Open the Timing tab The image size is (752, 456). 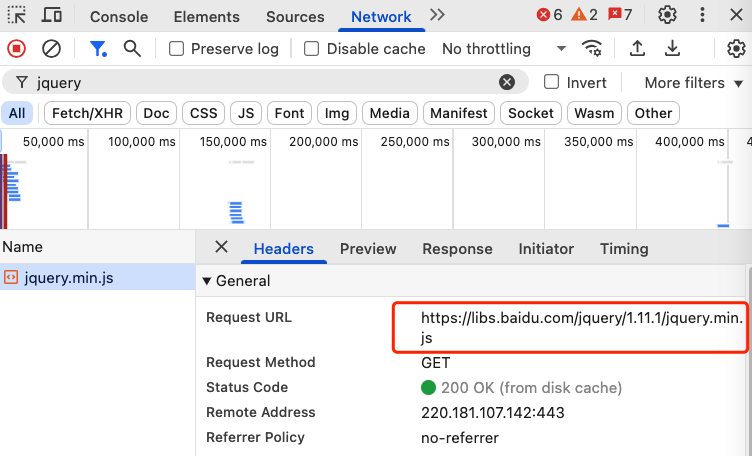click(x=624, y=248)
